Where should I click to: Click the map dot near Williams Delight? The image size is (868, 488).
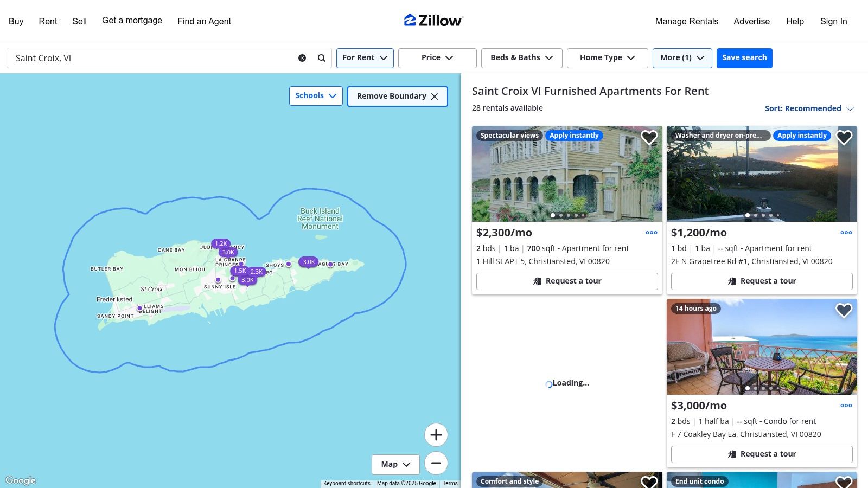coord(139,308)
